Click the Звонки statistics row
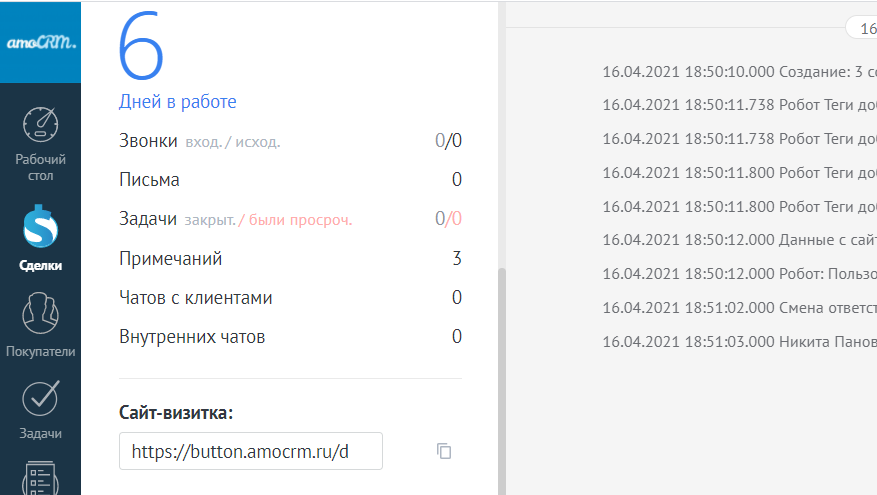The image size is (877, 495). point(290,141)
